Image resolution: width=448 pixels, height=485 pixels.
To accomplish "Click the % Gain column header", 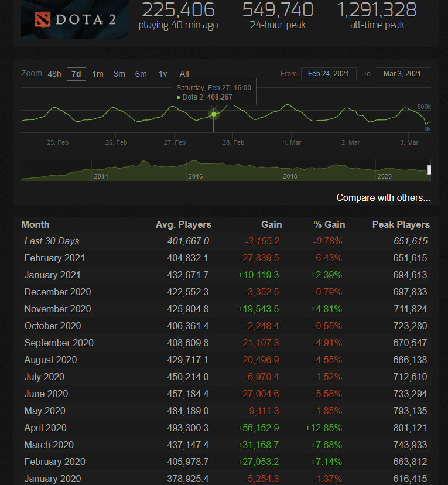I will [329, 224].
